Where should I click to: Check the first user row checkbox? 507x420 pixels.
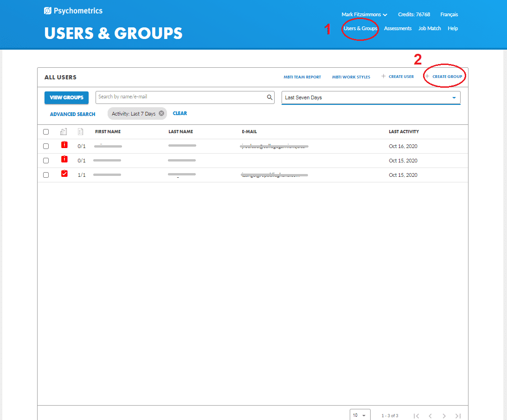click(x=46, y=146)
